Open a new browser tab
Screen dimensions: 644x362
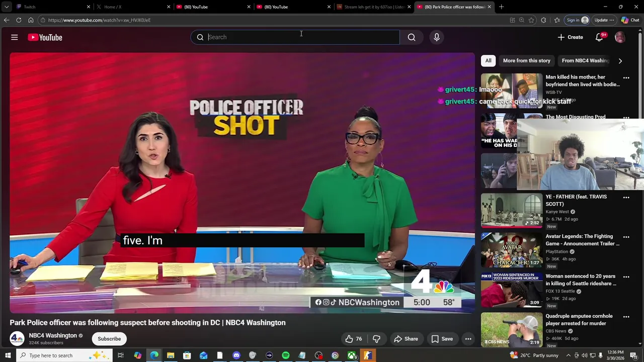click(501, 7)
